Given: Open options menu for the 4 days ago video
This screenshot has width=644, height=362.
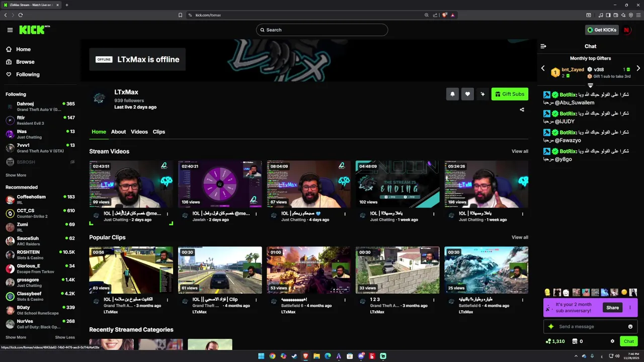Looking at the screenshot, I should pos(345,214).
